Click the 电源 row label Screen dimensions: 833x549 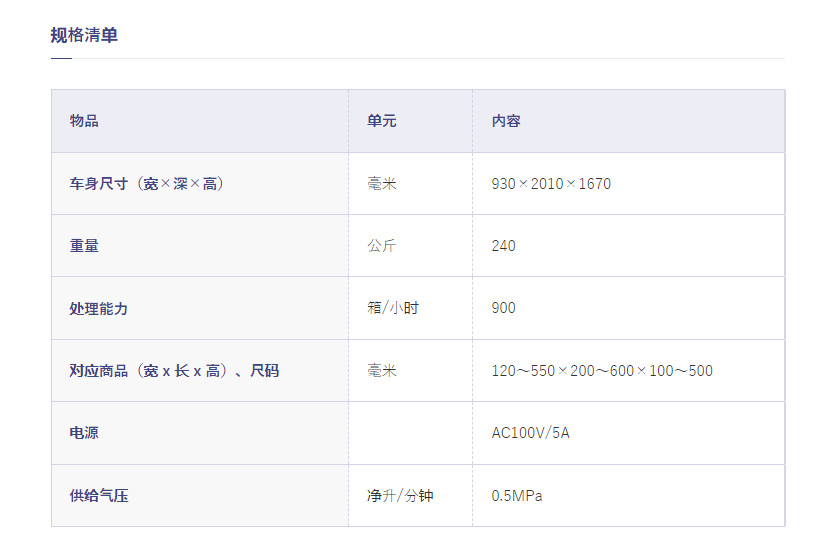coord(84,433)
